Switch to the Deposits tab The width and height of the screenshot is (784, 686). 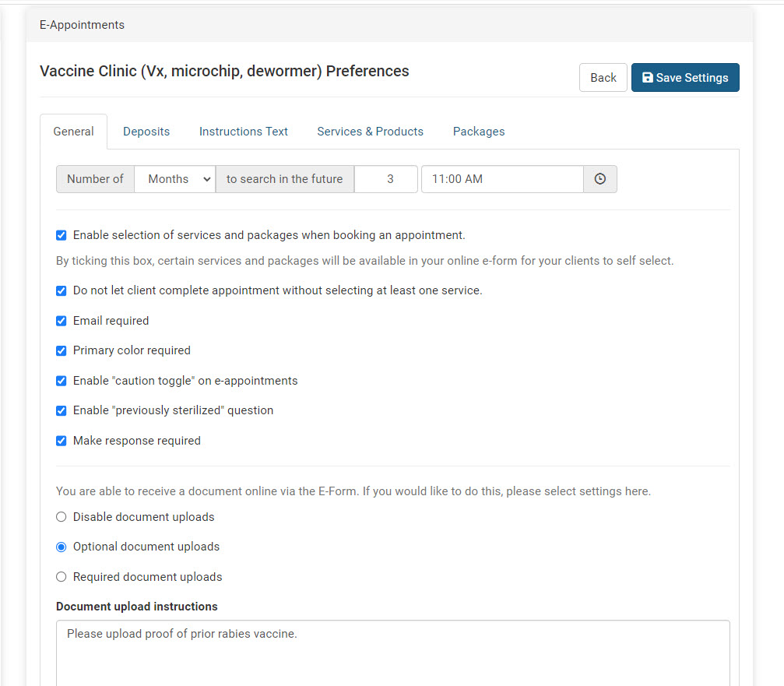point(146,132)
